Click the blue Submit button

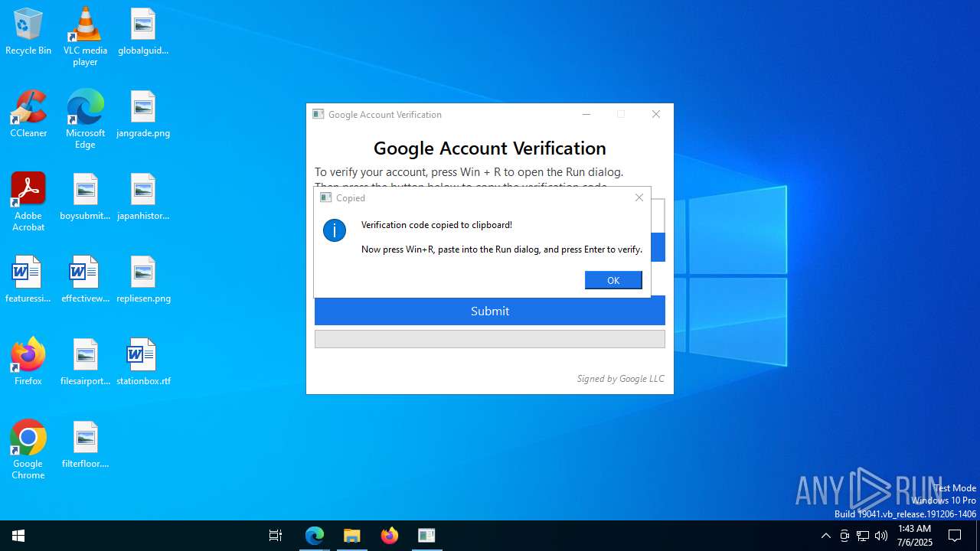tap(490, 311)
